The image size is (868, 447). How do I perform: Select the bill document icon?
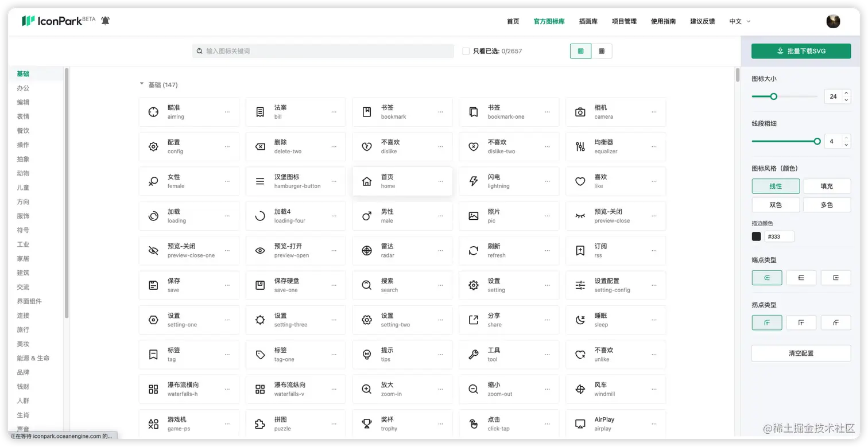(x=260, y=112)
